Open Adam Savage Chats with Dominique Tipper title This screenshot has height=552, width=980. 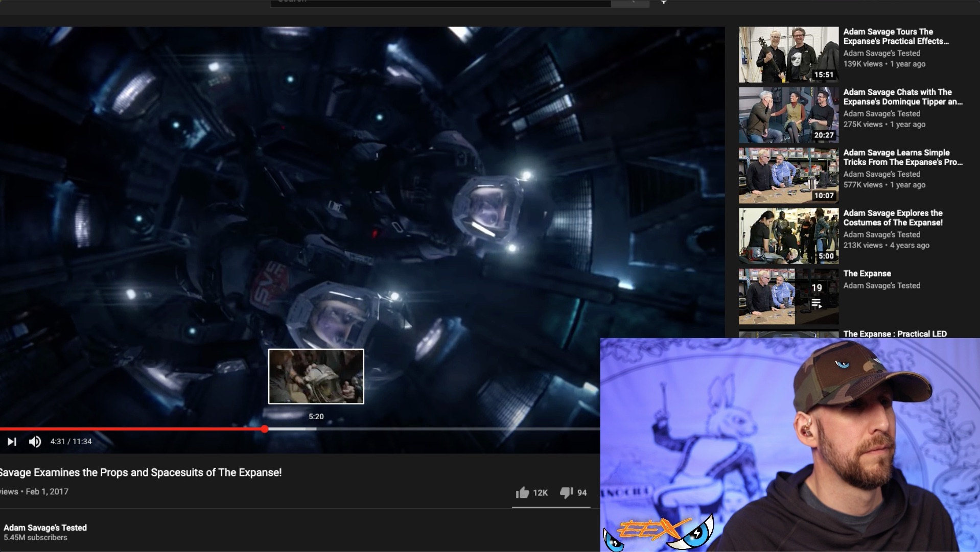902,97
